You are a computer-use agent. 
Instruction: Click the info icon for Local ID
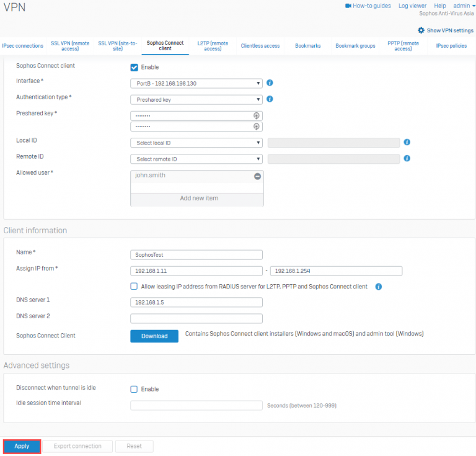[407, 142]
